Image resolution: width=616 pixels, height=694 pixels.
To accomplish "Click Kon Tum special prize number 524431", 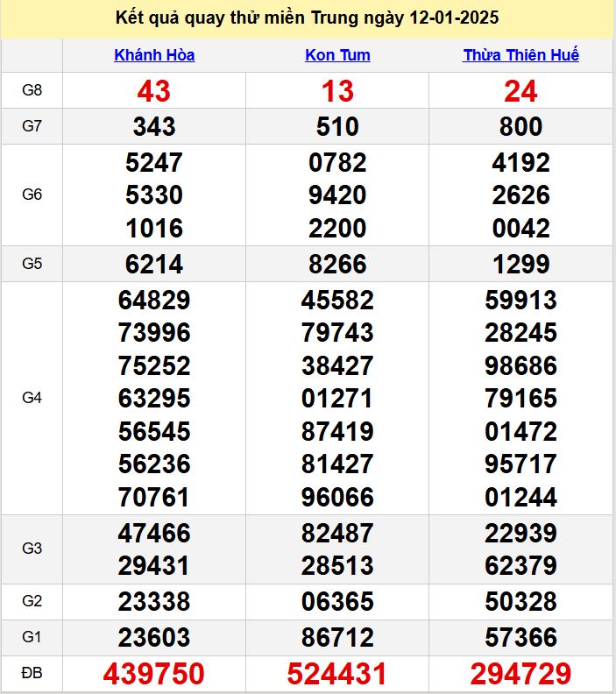I will (337, 674).
